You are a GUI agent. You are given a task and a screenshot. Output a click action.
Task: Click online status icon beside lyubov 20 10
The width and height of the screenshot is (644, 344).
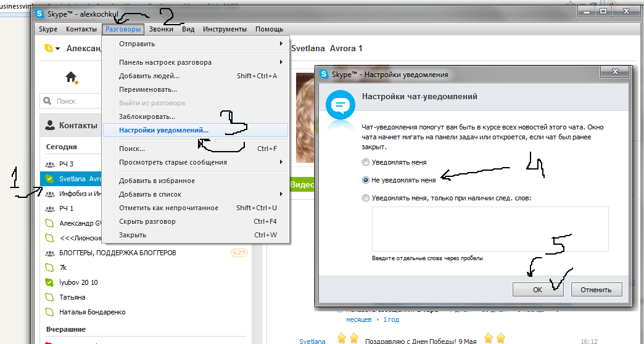coord(49,282)
